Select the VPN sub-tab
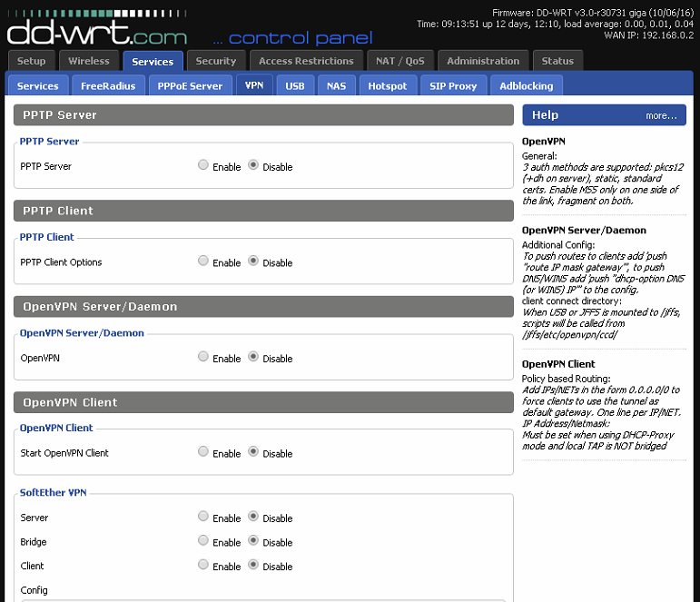This screenshot has height=602, width=700. 254,84
